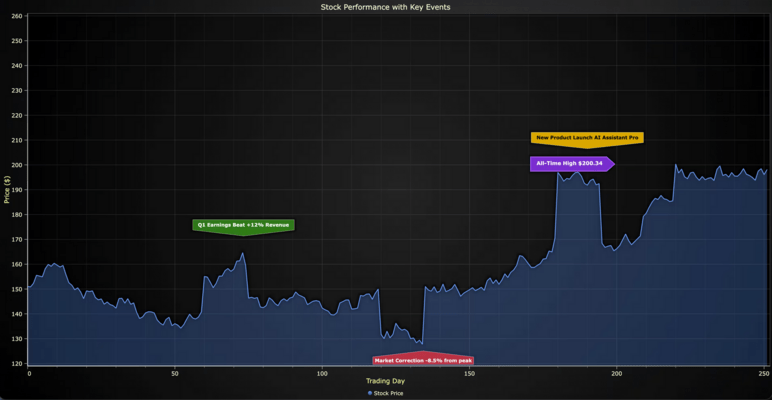Image resolution: width=772 pixels, height=400 pixels.
Task: Click the 180 tick on the price axis
Action: (17, 215)
